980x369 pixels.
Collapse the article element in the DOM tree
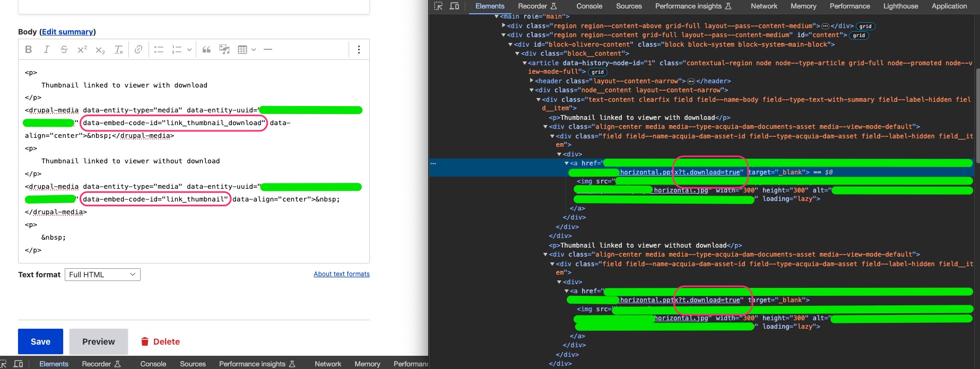click(x=525, y=63)
